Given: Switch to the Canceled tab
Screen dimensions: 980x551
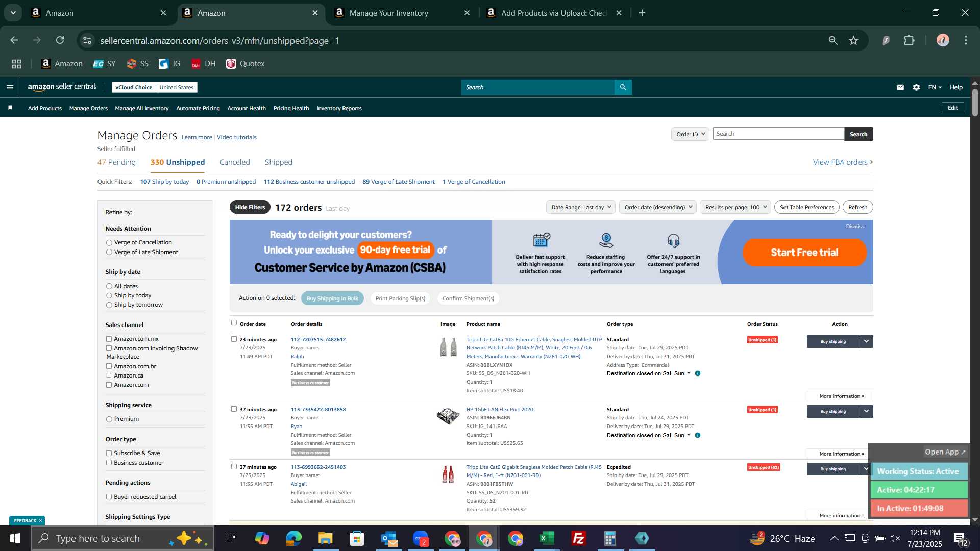Looking at the screenshot, I should tap(235, 162).
